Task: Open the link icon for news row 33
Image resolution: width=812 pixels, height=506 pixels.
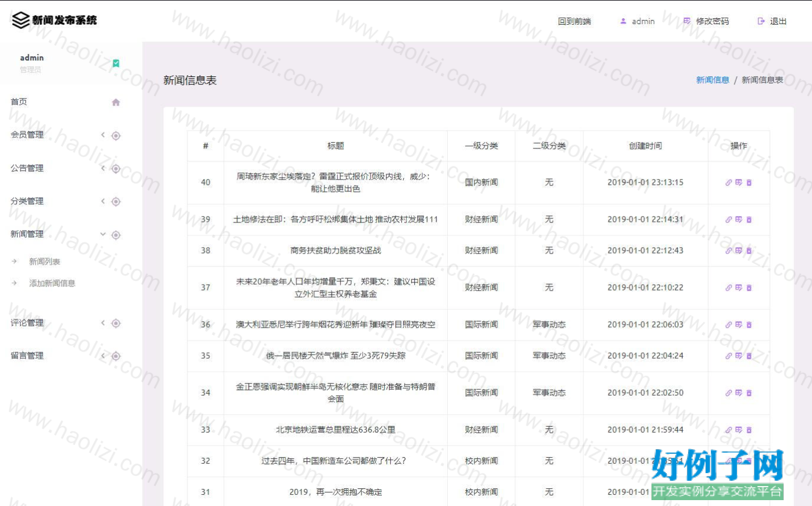Action: 729,430
